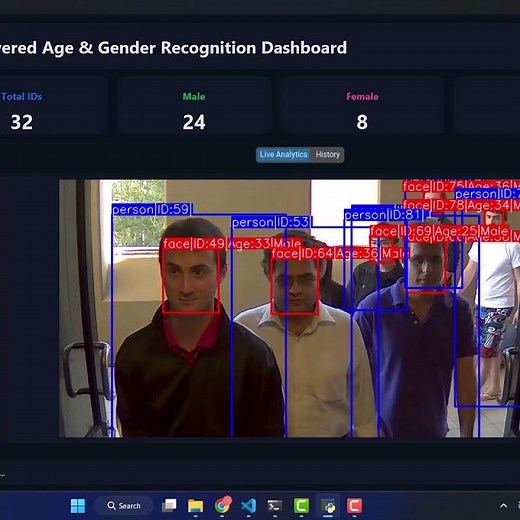Click the face|ID:69|Age:25 label

440,231
